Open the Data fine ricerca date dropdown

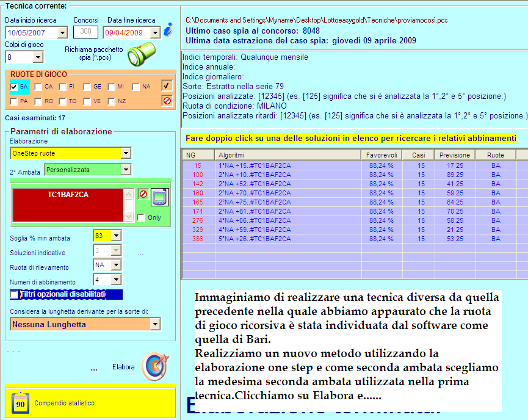click(155, 33)
